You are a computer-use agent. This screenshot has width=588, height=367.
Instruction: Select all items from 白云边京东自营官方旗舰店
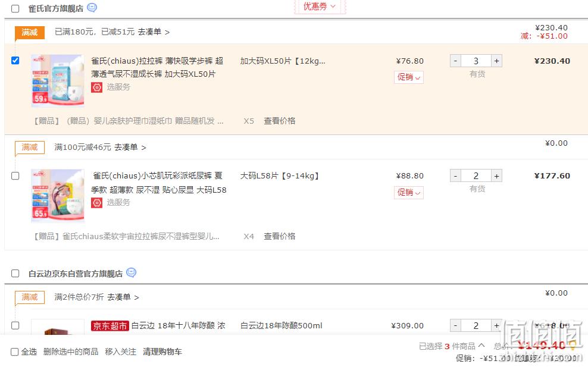point(15,273)
